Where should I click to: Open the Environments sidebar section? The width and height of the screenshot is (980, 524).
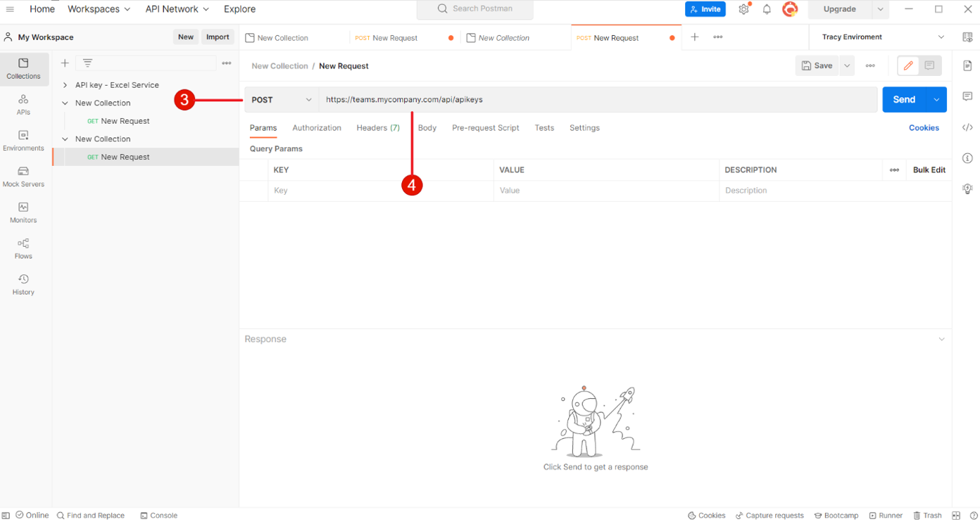(23, 141)
